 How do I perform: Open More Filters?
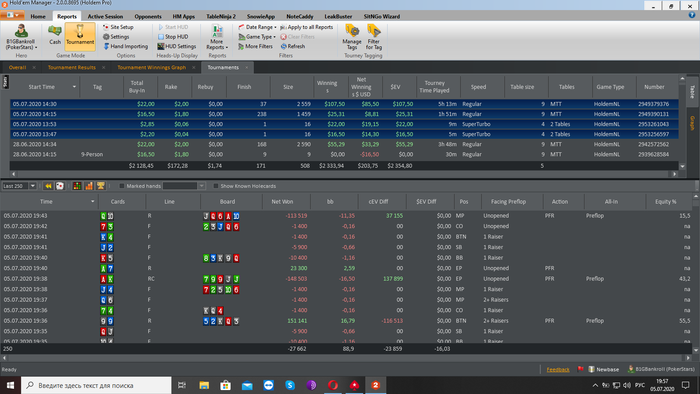click(x=255, y=46)
